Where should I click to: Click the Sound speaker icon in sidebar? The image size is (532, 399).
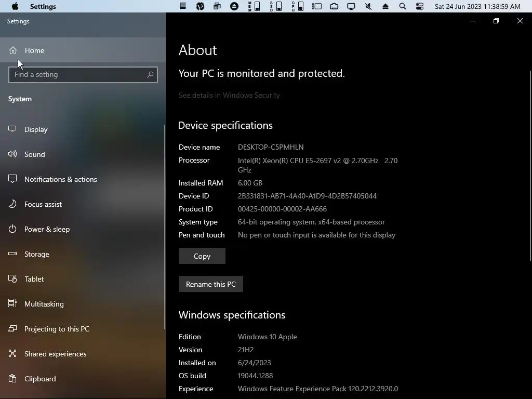pyautogui.click(x=12, y=154)
